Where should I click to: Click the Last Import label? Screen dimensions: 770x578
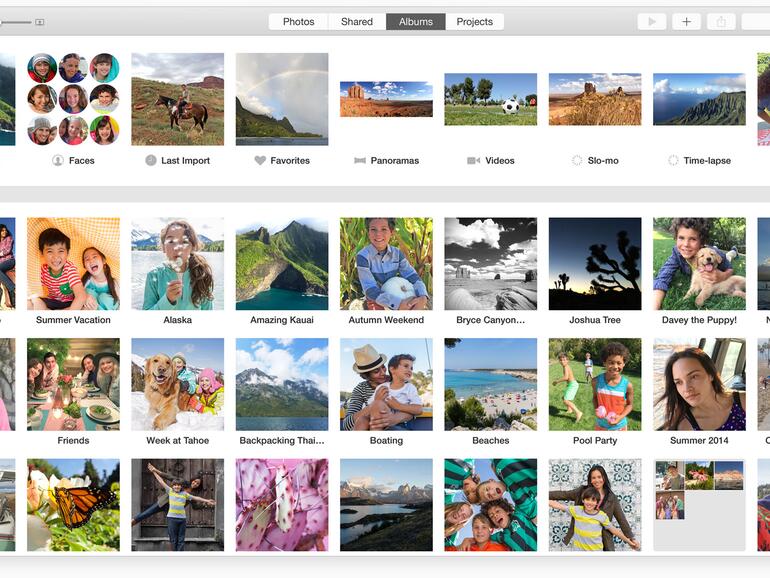pyautogui.click(x=185, y=161)
